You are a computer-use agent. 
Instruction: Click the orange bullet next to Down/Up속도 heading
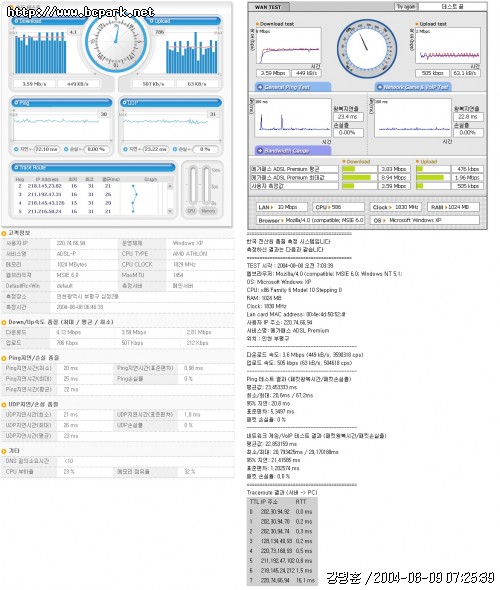coord(4,322)
